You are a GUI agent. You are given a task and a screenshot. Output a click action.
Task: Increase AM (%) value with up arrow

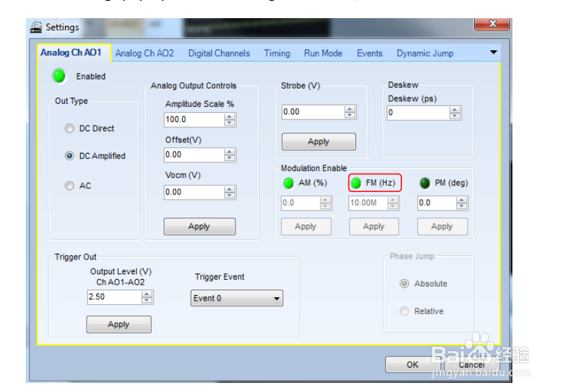pyautogui.click(x=325, y=200)
